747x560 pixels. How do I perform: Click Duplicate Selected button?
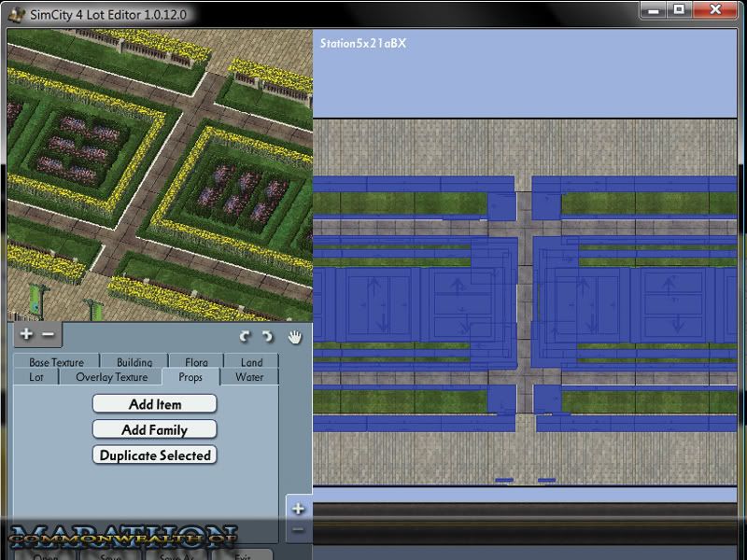pos(155,455)
